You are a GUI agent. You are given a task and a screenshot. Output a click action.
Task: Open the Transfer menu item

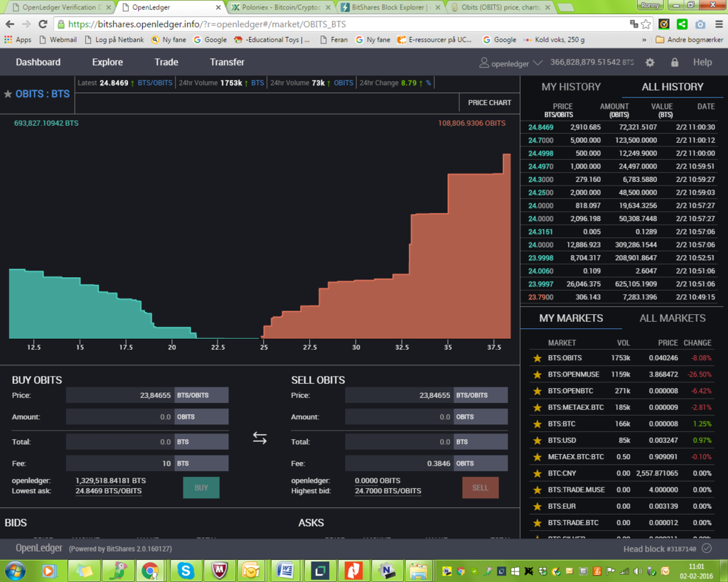(227, 63)
